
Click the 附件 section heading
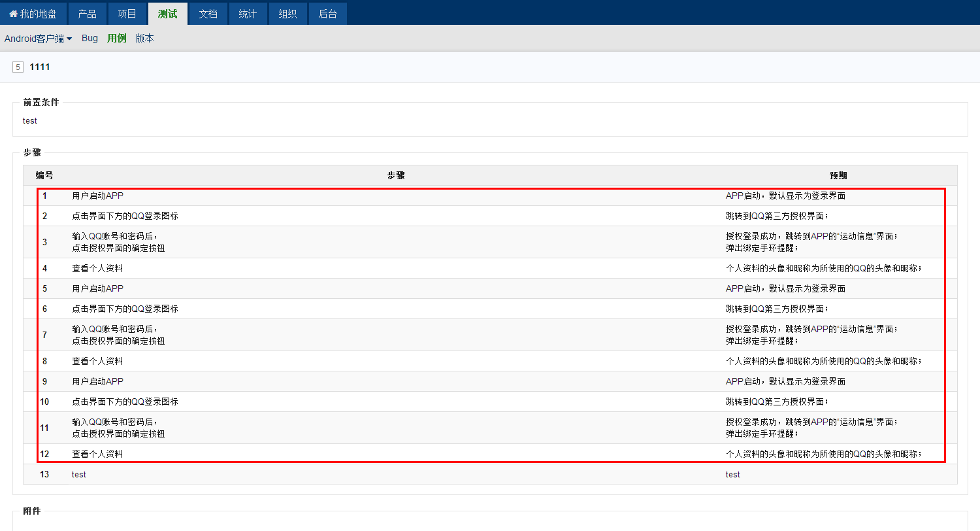[x=32, y=511]
